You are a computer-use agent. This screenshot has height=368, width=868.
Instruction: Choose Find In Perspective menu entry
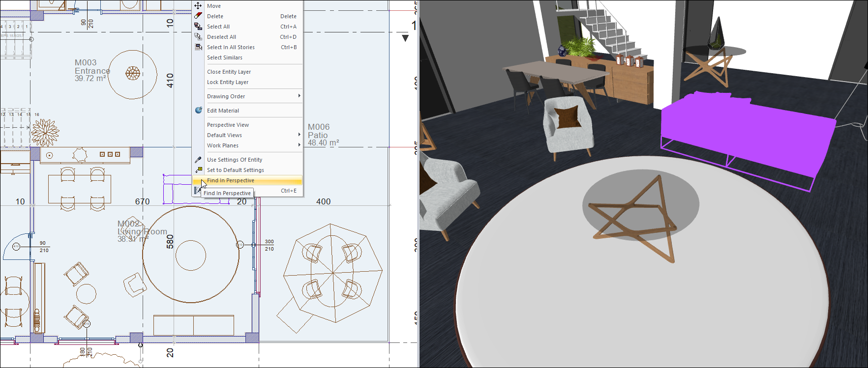[231, 180]
